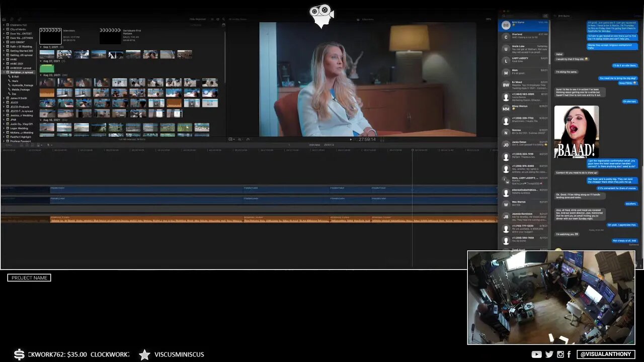Open Wes Warren conversation in Messages
The width and height of the screenshot is (644, 362).
point(524,204)
